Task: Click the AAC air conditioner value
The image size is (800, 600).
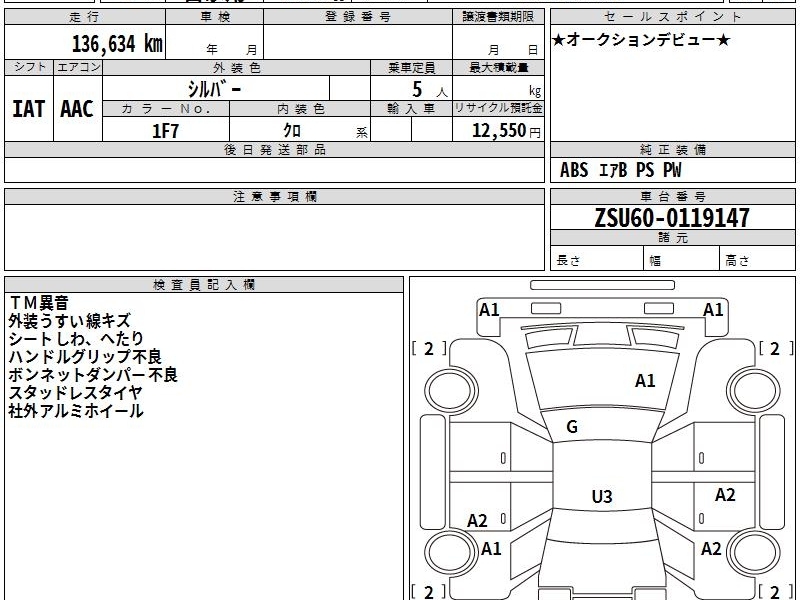Action: (x=77, y=109)
